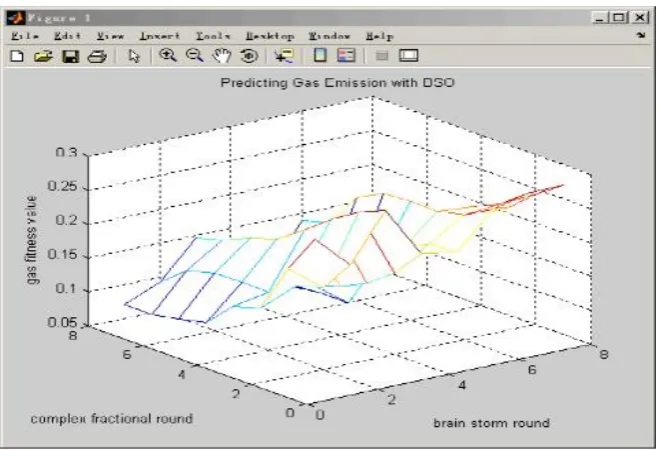
Task: Open a file with folder icon
Action: point(43,56)
